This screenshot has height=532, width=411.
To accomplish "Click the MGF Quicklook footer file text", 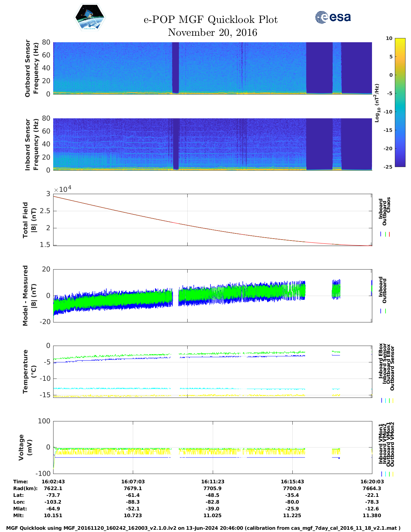I will (203, 528).
